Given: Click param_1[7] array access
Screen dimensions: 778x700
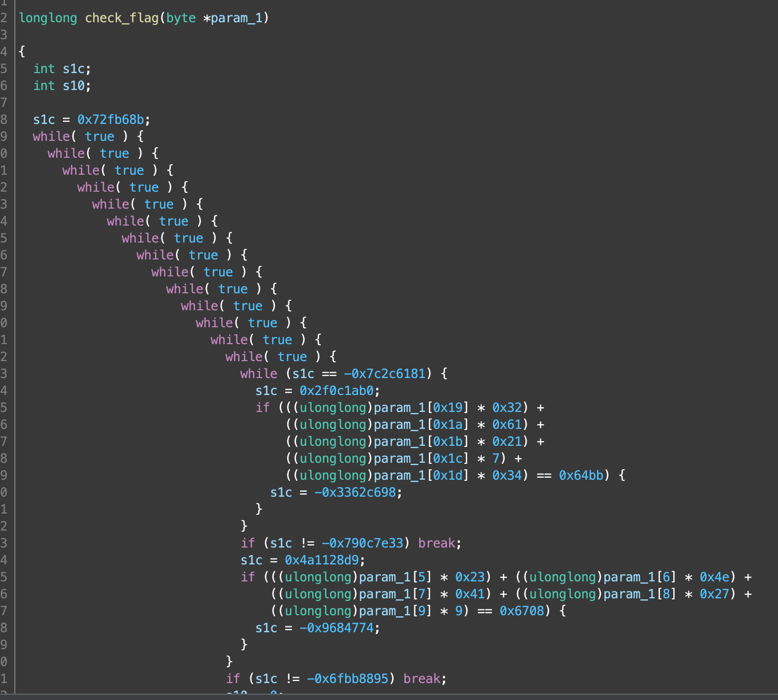Looking at the screenshot, I should (x=396, y=594).
